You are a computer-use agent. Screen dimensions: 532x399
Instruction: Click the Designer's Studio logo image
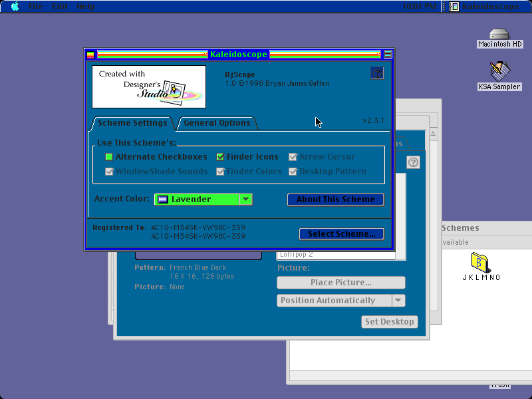tap(149, 87)
